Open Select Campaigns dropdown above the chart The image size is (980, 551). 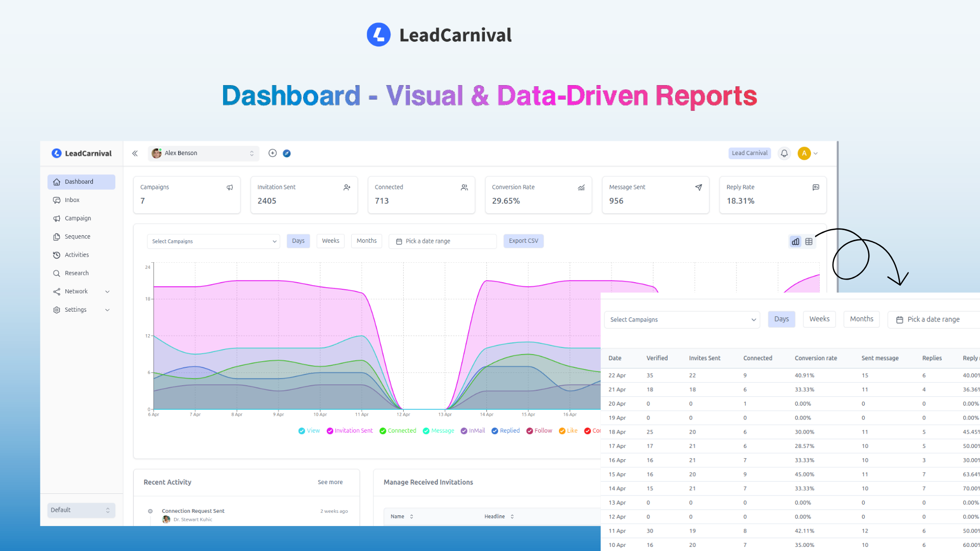[x=213, y=241]
